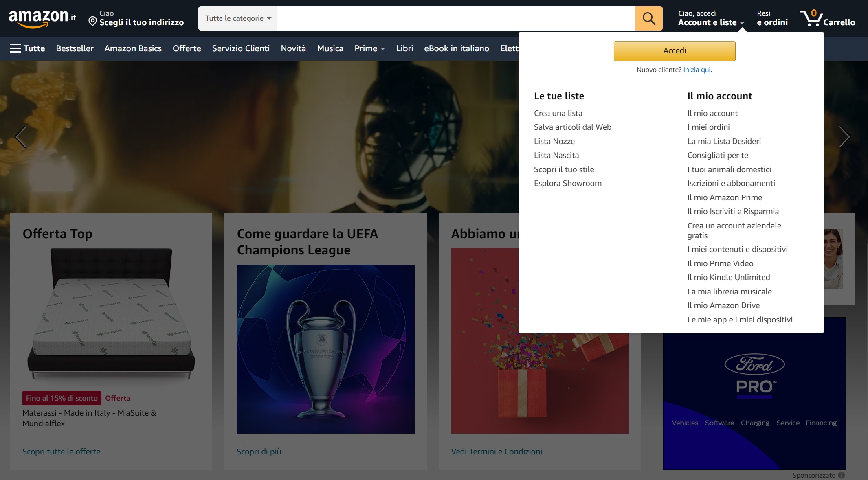The height and width of the screenshot is (480, 868).
Task: Open the Bestseller menu item
Action: pyautogui.click(x=75, y=48)
